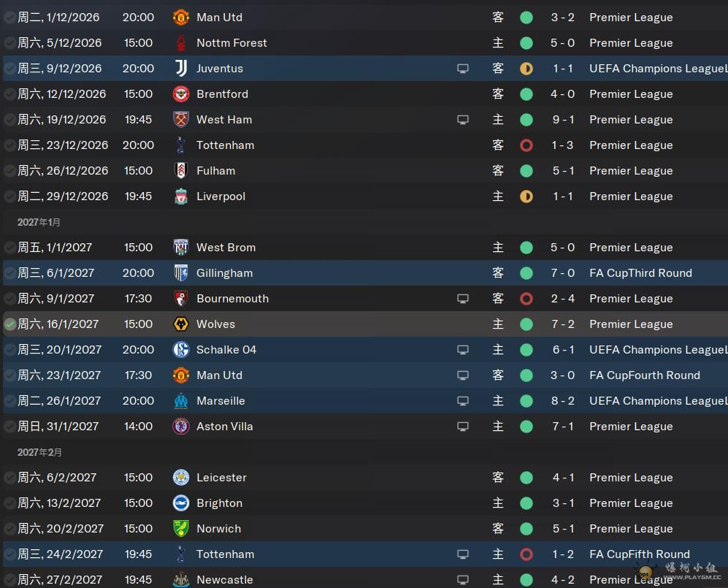Viewport: 728px width, 588px height.
Task: Open the West Ham 9 - 1 scoreline
Action: 562,120
